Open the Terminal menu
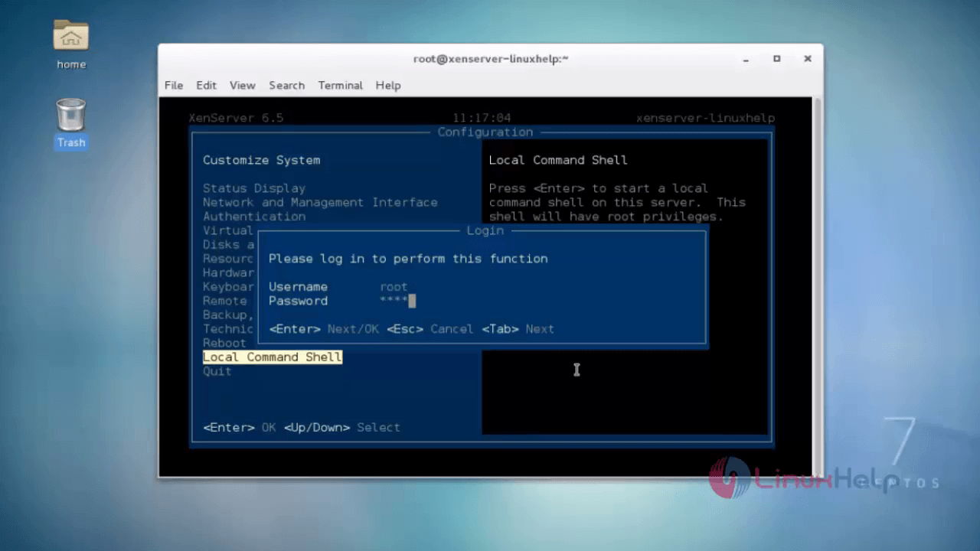Screen dimensions: 980x551 [x=340, y=85]
